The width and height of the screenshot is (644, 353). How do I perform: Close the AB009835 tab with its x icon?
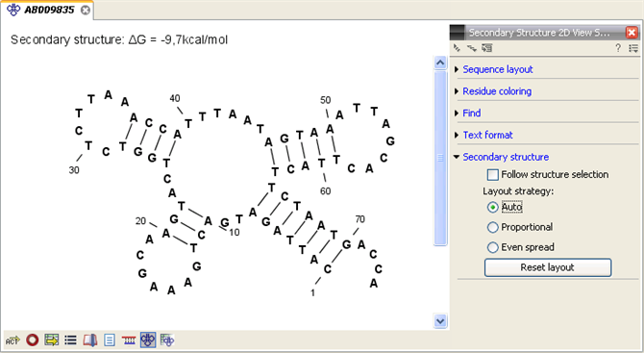(x=85, y=11)
